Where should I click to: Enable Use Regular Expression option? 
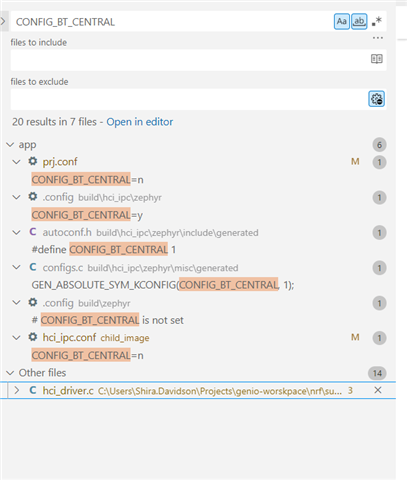tap(377, 22)
